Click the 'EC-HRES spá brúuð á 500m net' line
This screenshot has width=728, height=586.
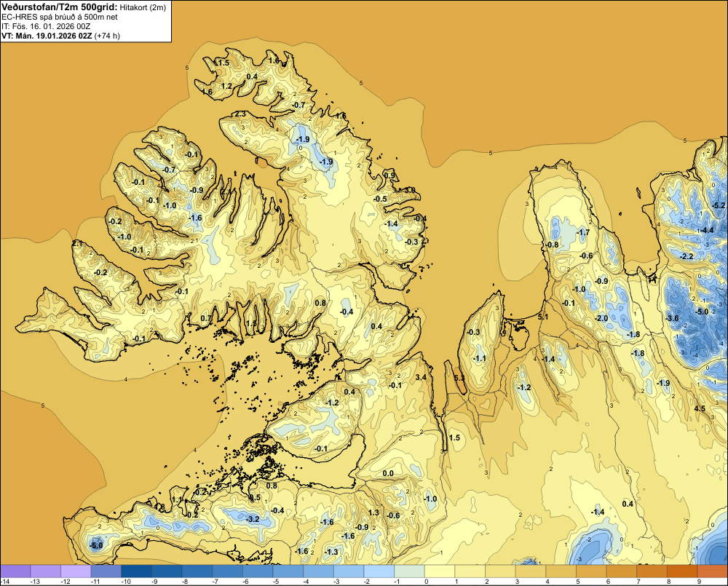click(x=60, y=17)
